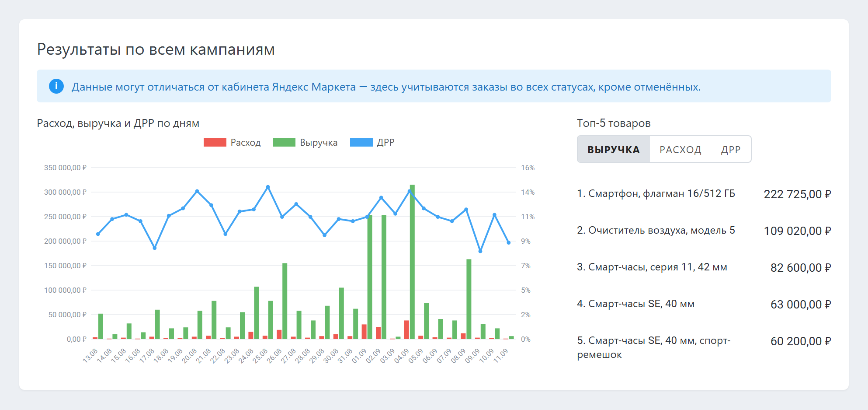Click the revenue value 60 200,00 ₽
868x410 pixels.
[801, 341]
